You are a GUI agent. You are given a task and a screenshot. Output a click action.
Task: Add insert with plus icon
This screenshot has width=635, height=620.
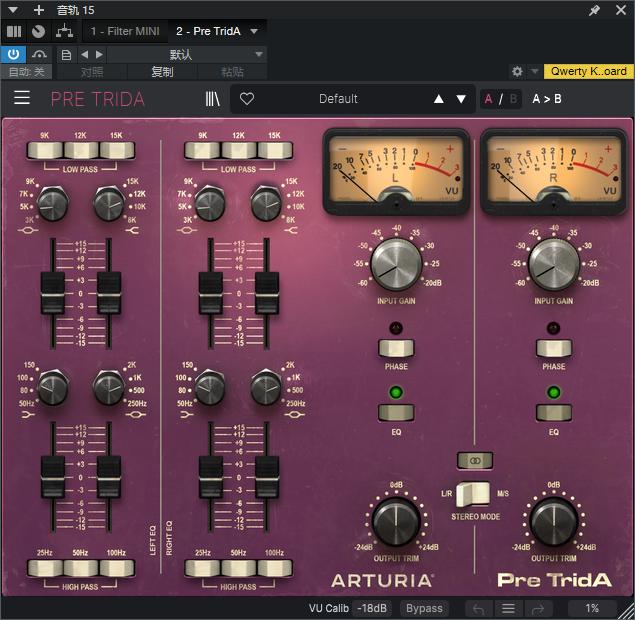pos(39,10)
